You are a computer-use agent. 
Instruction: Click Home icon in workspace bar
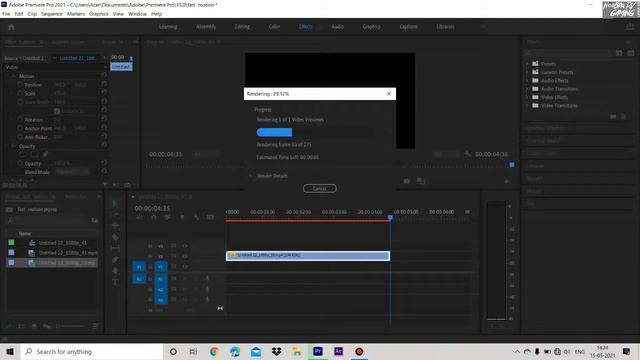tap(11, 27)
